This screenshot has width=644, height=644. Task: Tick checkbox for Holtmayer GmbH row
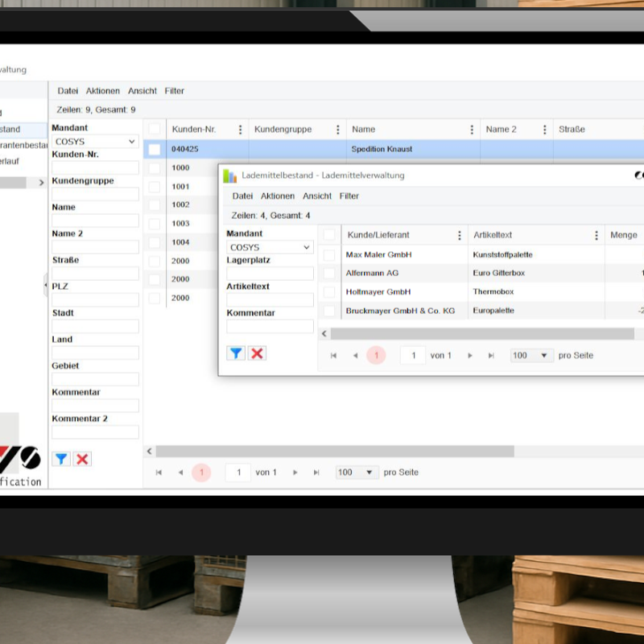coord(329,292)
